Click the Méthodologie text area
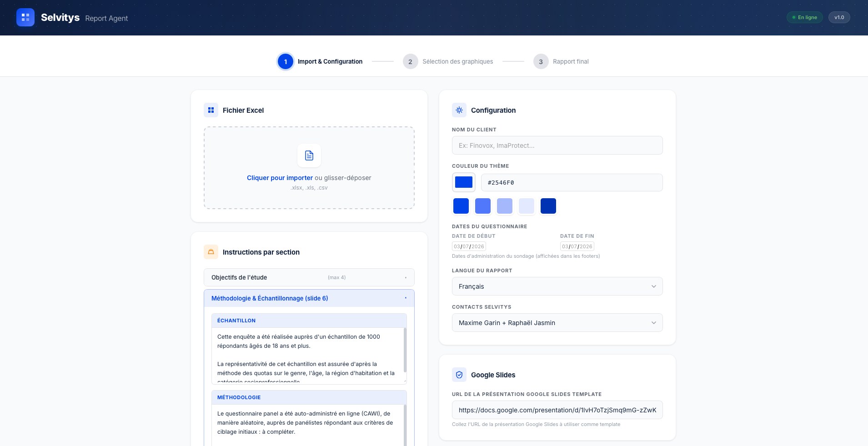The width and height of the screenshot is (868, 446). 307,425
